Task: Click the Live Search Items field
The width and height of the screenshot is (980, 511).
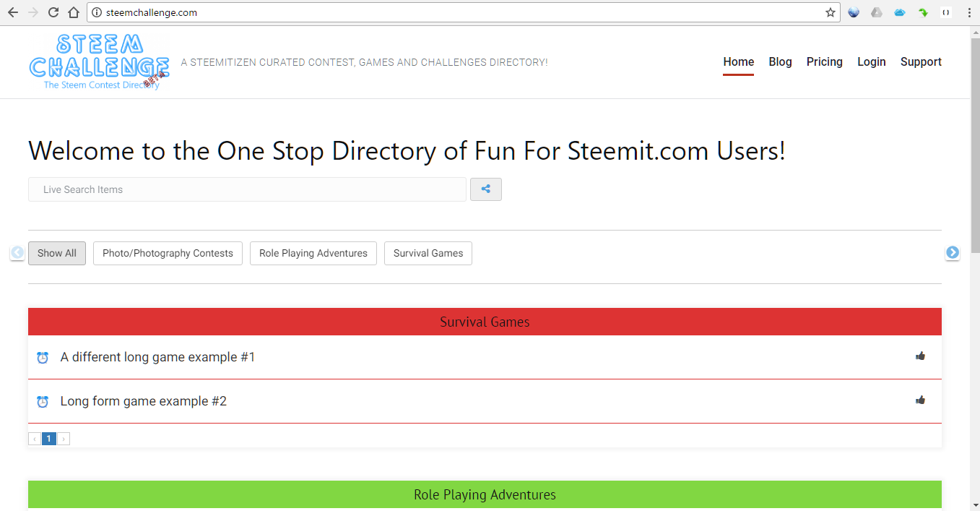Action: [247, 189]
